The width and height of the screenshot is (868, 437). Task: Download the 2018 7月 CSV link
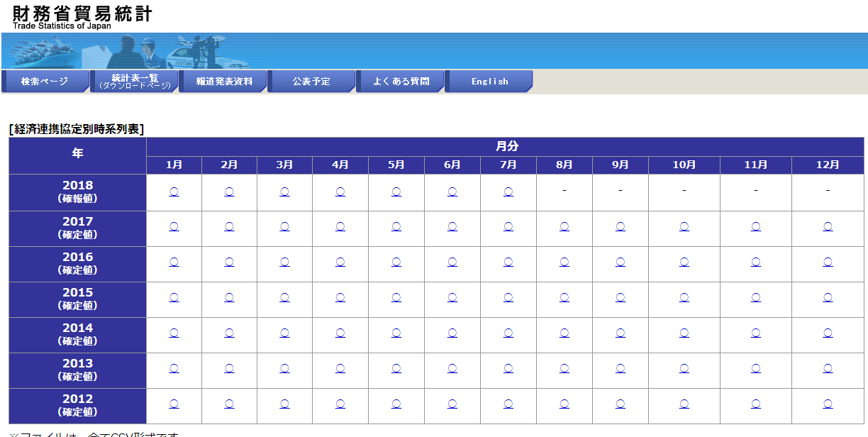point(508,192)
